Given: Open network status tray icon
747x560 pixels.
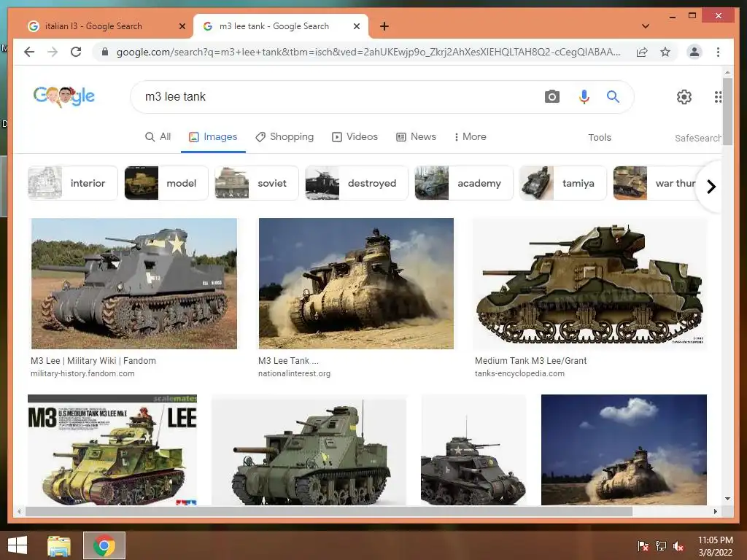Looking at the screenshot, I should tap(661, 546).
